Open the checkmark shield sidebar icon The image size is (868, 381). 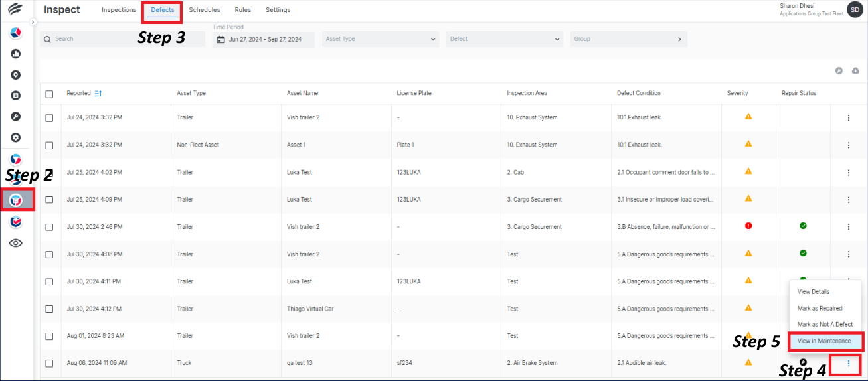pos(16,222)
